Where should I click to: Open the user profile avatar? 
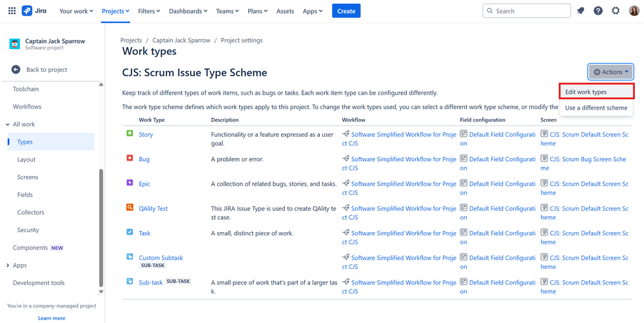click(634, 11)
